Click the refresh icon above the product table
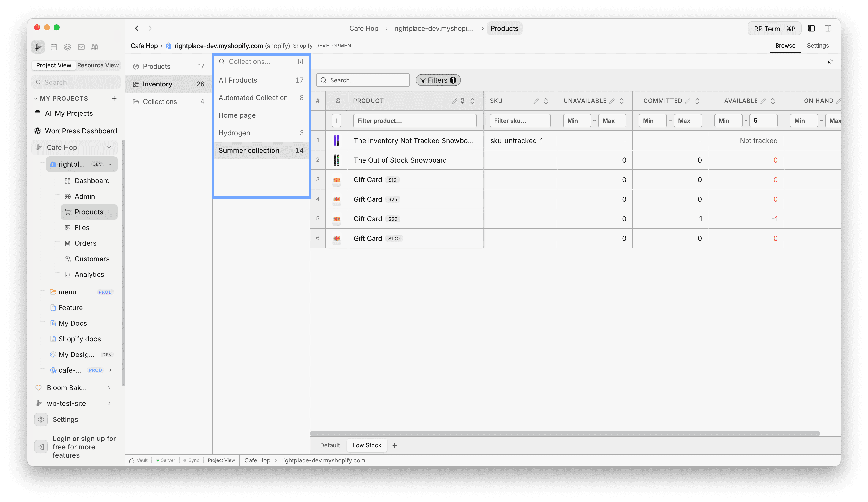Viewport: 868px width, 502px height. [x=830, y=61]
